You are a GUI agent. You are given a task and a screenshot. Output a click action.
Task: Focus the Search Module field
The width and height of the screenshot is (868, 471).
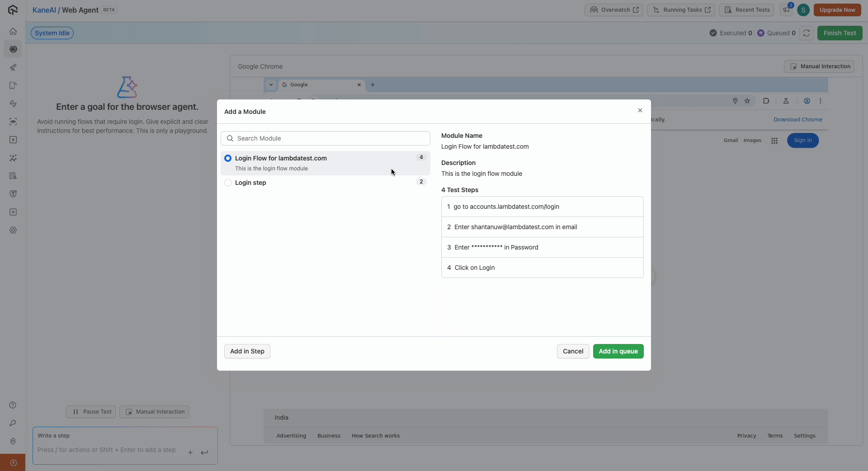point(325,138)
